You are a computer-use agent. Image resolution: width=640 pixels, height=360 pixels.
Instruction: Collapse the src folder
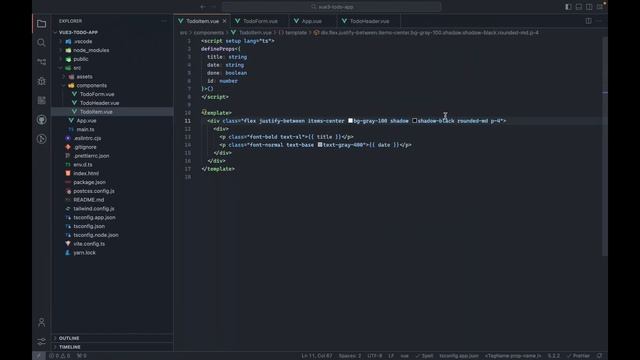point(112,68)
